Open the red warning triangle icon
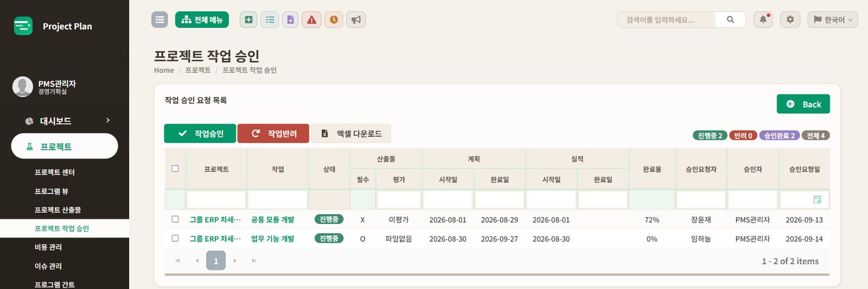Image resolution: width=868 pixels, height=289 pixels. point(311,20)
